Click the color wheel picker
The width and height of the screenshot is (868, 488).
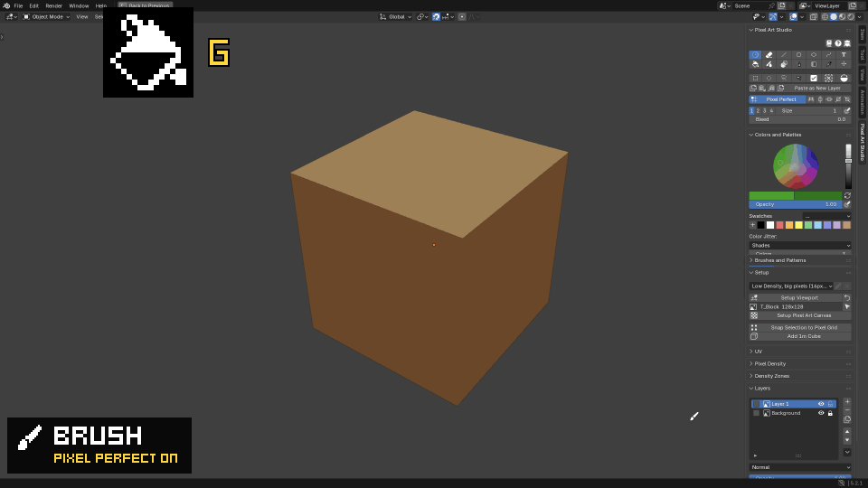pos(796,166)
